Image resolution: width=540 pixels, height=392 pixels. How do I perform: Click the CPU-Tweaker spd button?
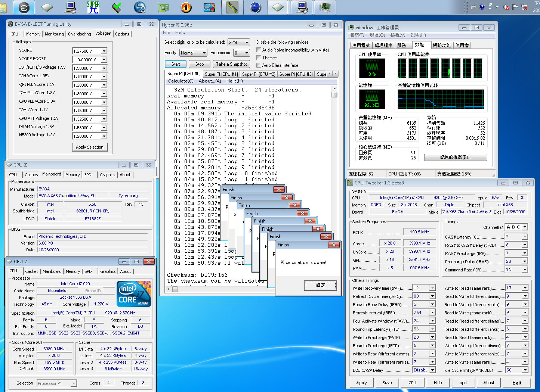pyautogui.click(x=463, y=383)
